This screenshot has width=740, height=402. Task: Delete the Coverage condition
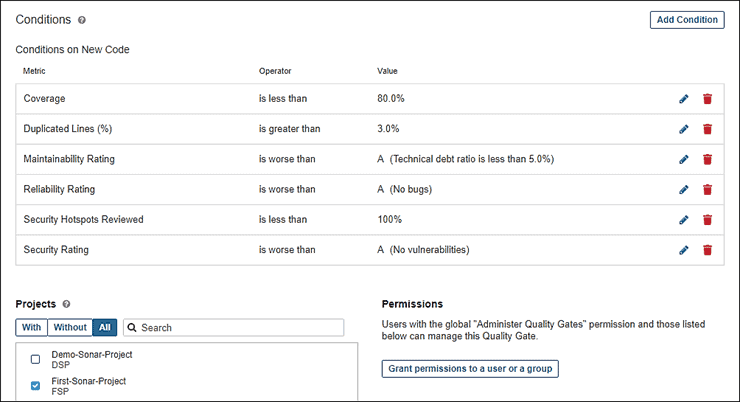tap(707, 99)
